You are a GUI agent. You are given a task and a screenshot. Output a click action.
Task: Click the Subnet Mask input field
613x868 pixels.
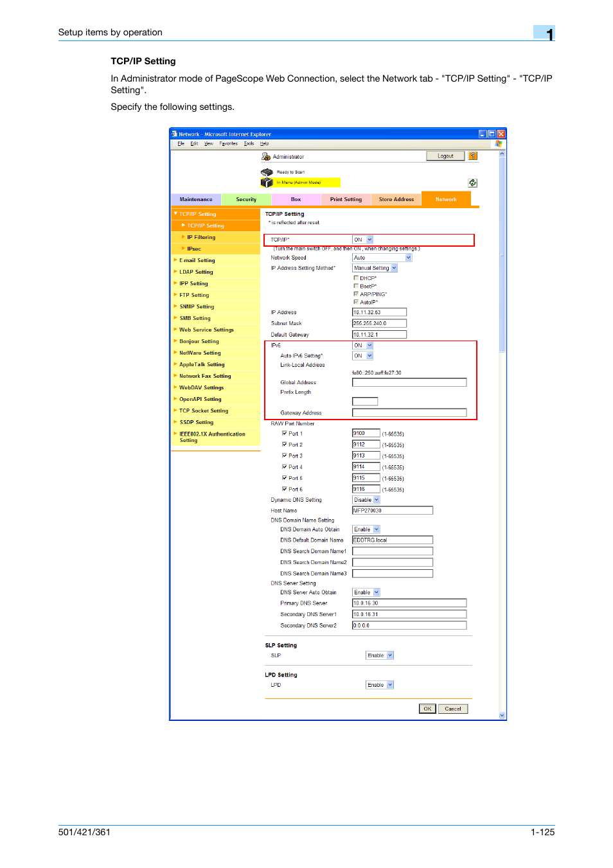(379, 323)
